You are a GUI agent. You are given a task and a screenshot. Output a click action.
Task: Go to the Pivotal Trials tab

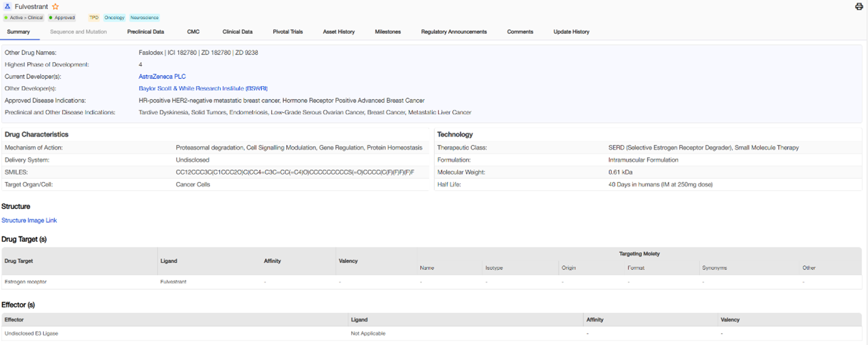pos(288,32)
